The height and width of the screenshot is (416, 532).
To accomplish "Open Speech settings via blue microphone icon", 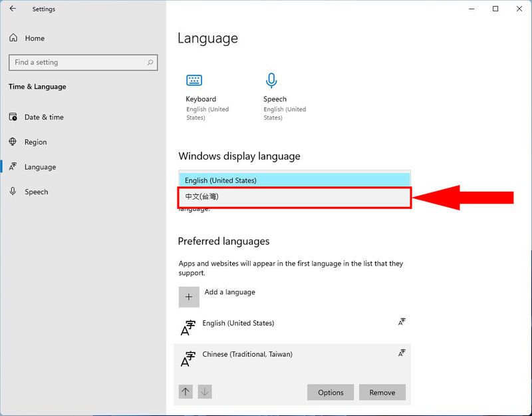I will click(x=271, y=81).
